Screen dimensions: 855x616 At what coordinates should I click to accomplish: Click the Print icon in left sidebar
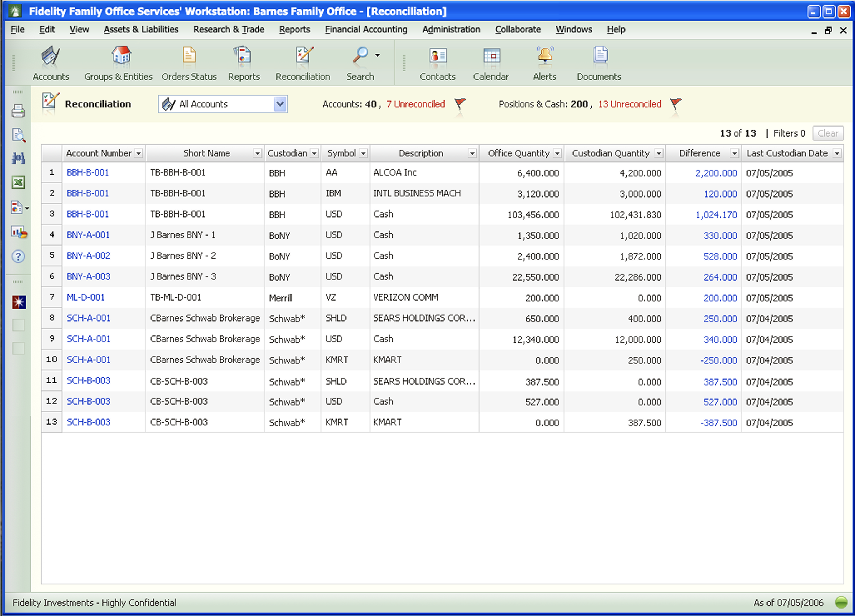[x=18, y=111]
